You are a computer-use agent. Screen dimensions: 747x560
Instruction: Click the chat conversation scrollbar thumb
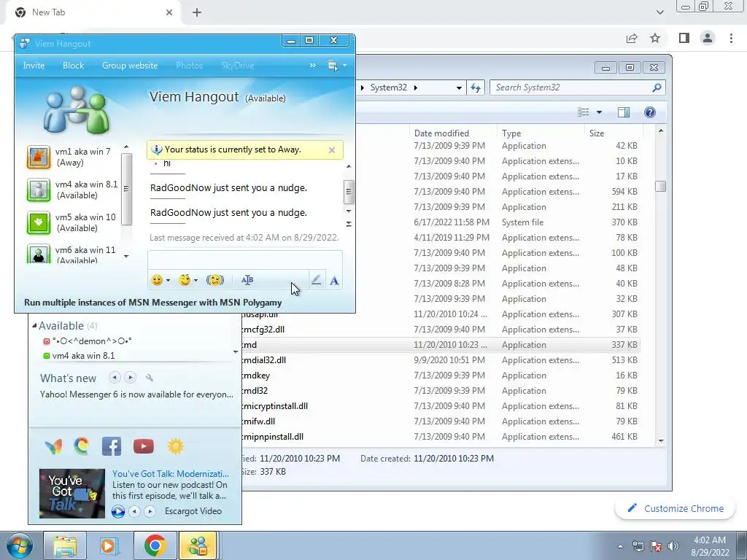pyautogui.click(x=349, y=192)
